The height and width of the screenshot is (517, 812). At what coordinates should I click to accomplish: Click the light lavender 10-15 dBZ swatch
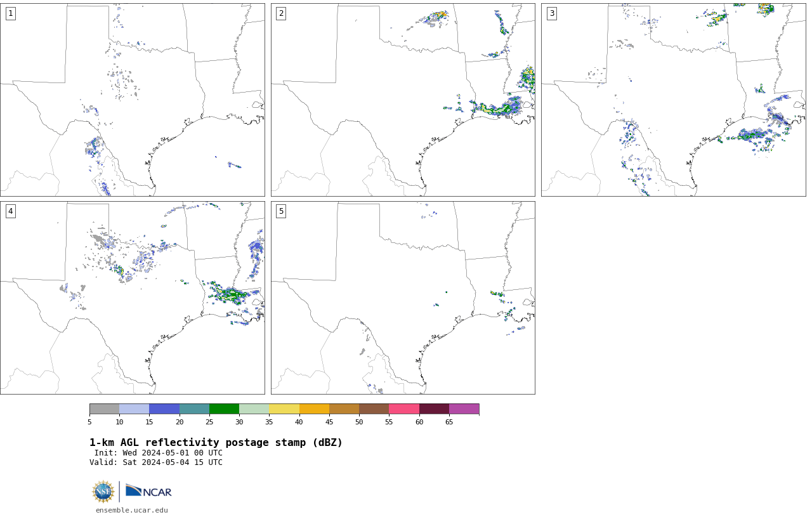tap(134, 409)
